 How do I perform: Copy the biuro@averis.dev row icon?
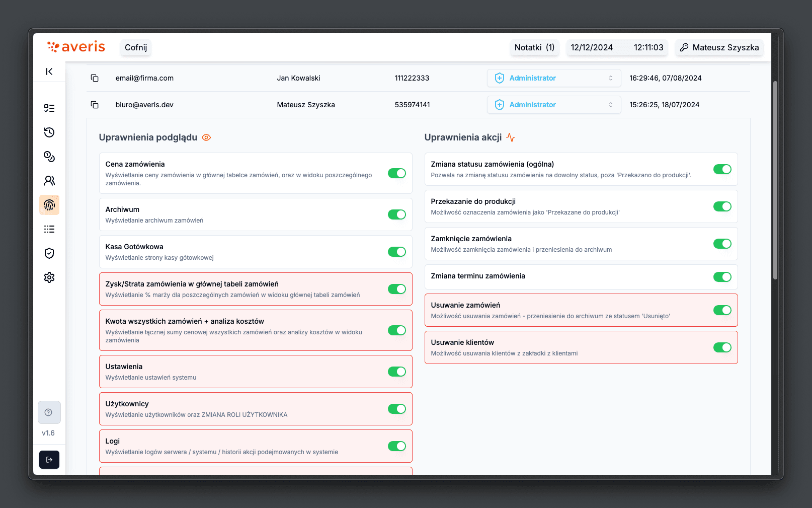click(95, 105)
